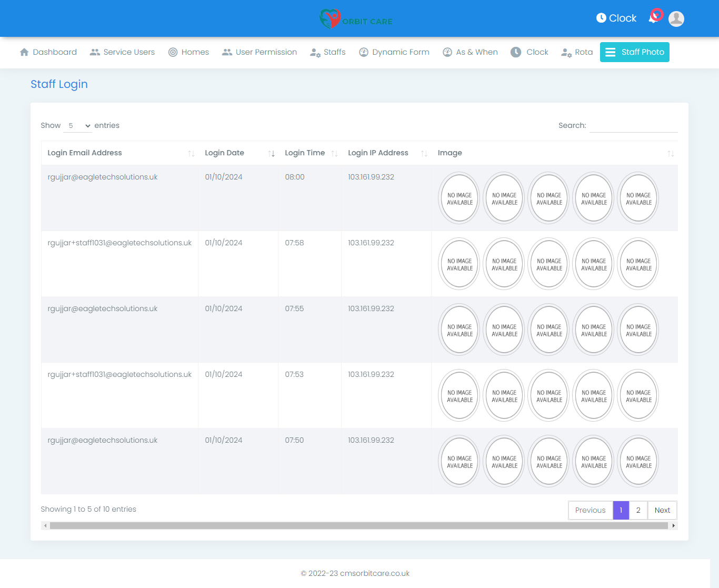719x588 pixels.
Task: Click the Staffs gear-person icon
Action: click(x=315, y=52)
